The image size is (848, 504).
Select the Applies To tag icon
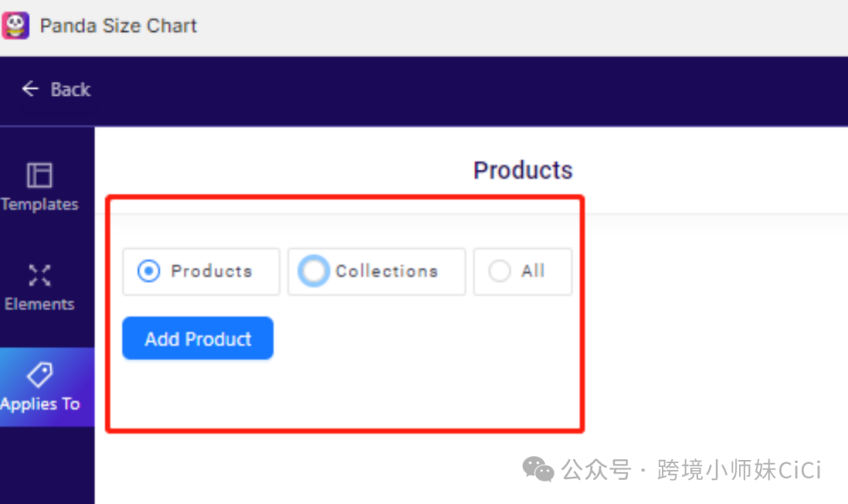[x=40, y=374]
